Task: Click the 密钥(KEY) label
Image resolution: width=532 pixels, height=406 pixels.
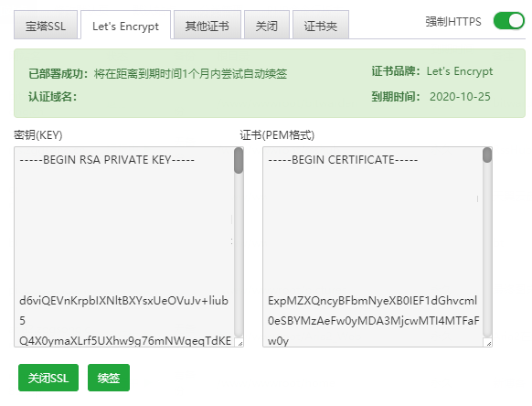Action: click(38, 135)
